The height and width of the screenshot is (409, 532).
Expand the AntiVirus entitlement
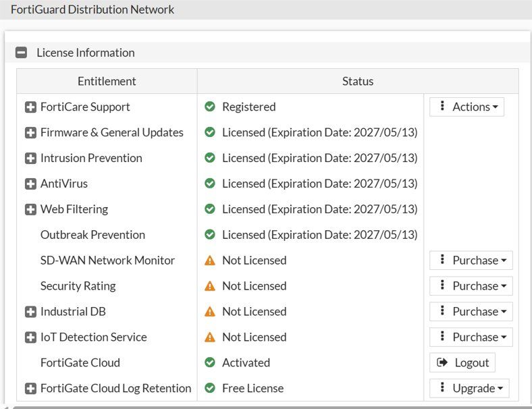click(x=30, y=184)
